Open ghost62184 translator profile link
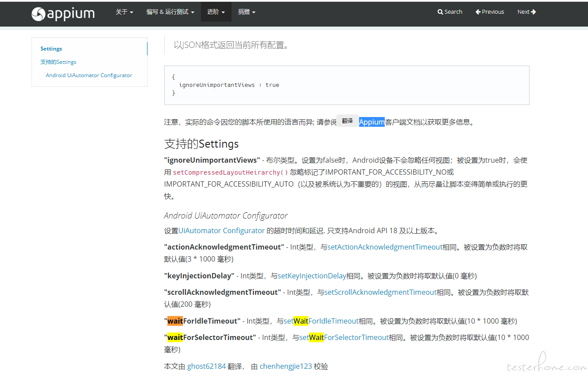The width and height of the screenshot is (588, 379). click(x=206, y=367)
